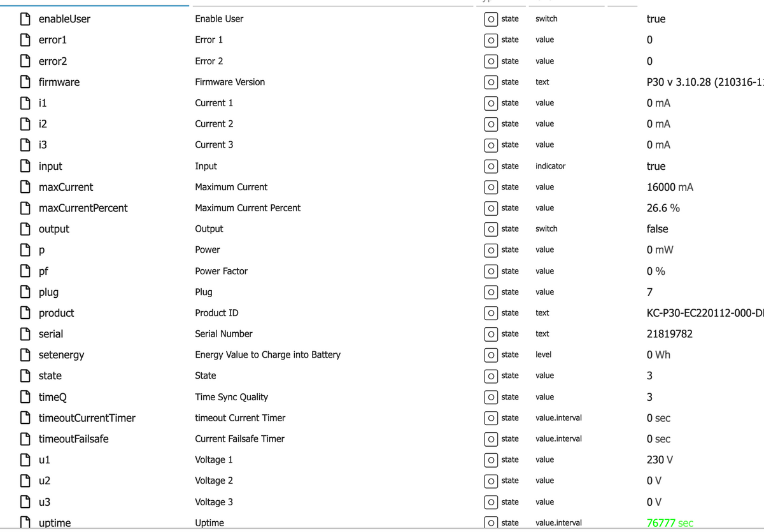Image resolution: width=764 pixels, height=532 pixels.
Task: Select the setenergy tree item
Action: (61, 355)
